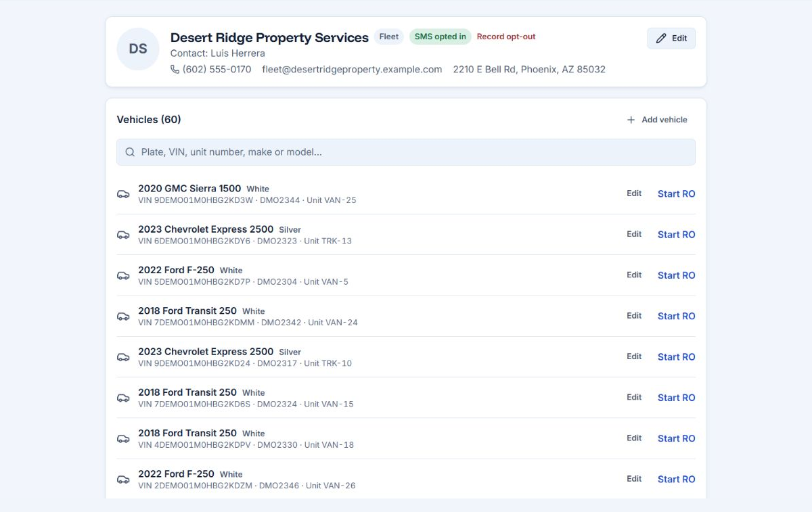The image size is (812, 512).
Task: Click VIN 2DEMO01M0HBG2KDZM details line
Action: [247, 486]
